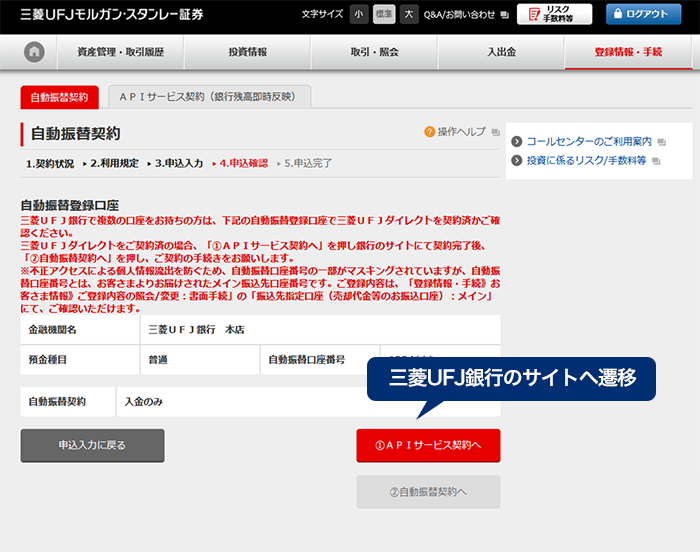Go to the home icon in navigation bar
The height and width of the screenshot is (552, 700).
point(34,52)
